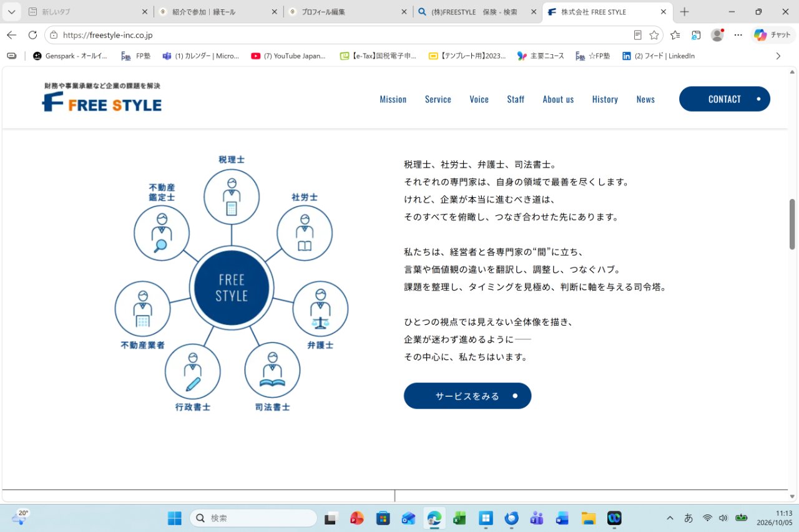Go to the Staff section
Screen dimensions: 799x532
pos(516,99)
